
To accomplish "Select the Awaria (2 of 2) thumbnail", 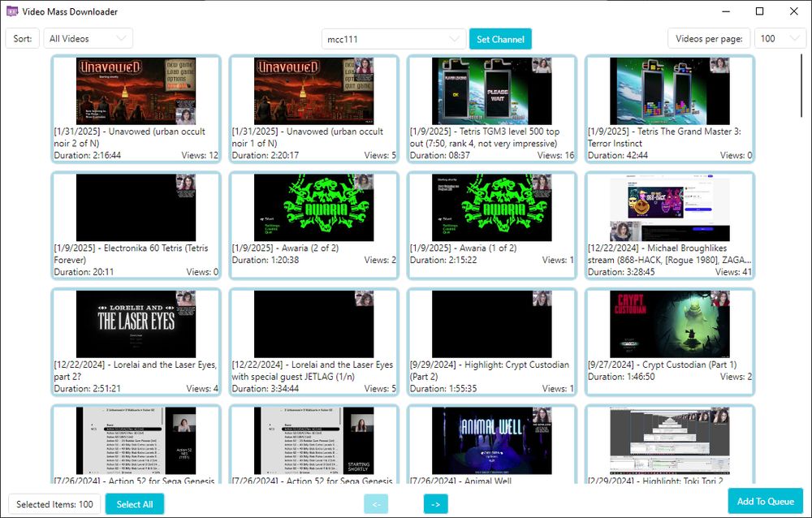I will click(313, 208).
